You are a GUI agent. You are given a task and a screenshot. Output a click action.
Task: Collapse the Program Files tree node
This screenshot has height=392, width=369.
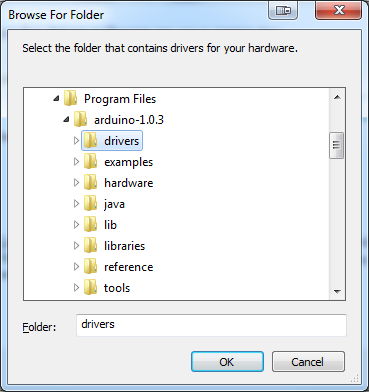coord(56,99)
